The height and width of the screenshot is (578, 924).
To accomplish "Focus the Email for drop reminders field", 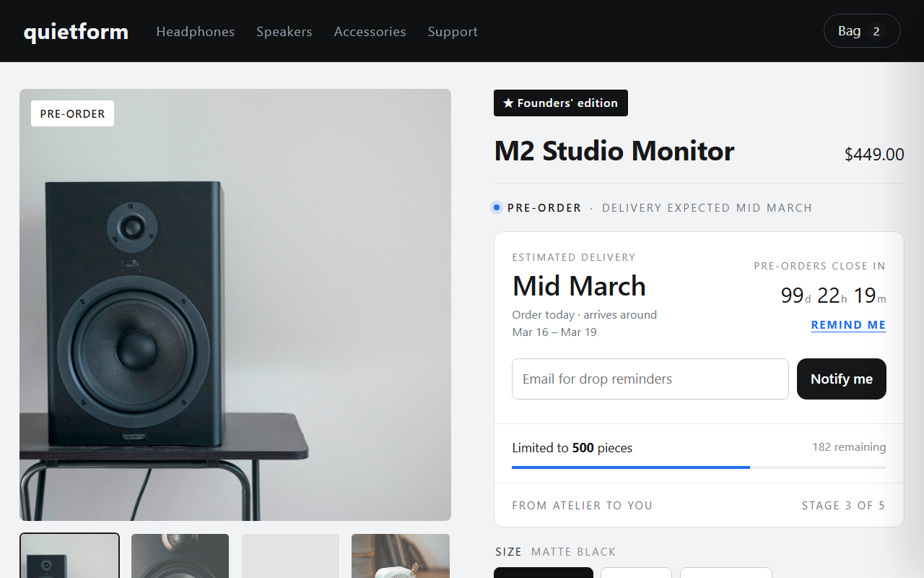I will tap(650, 379).
